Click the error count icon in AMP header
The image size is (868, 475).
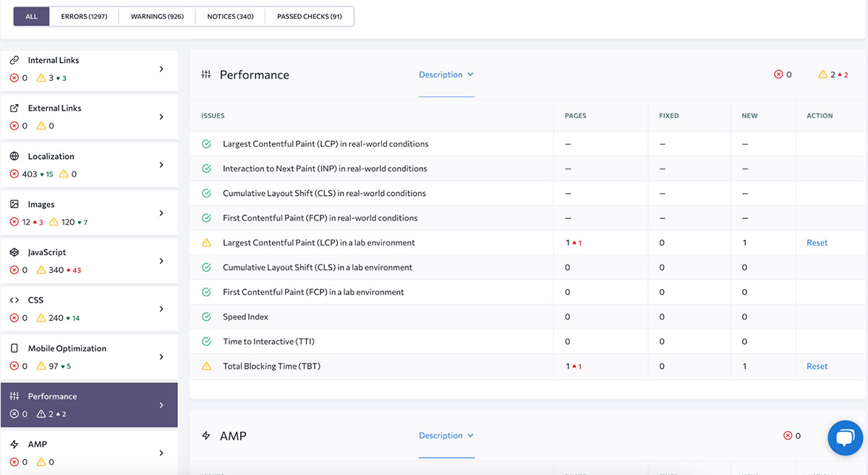click(788, 436)
